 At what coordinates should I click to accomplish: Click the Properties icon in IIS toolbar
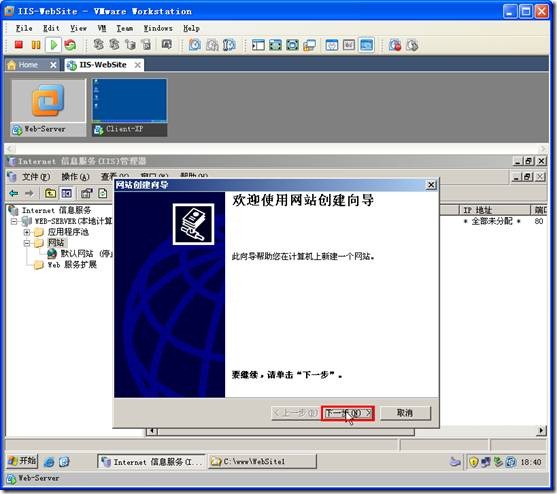[87, 193]
